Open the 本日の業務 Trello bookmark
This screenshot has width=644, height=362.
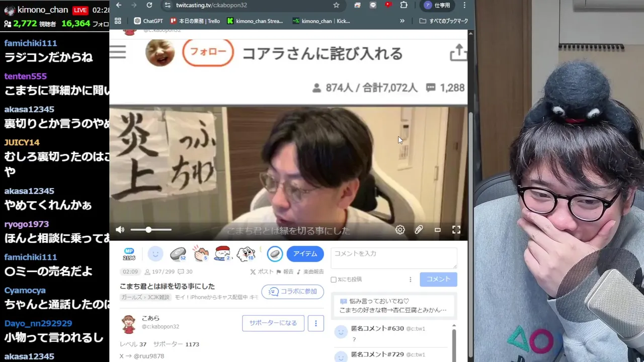point(195,21)
